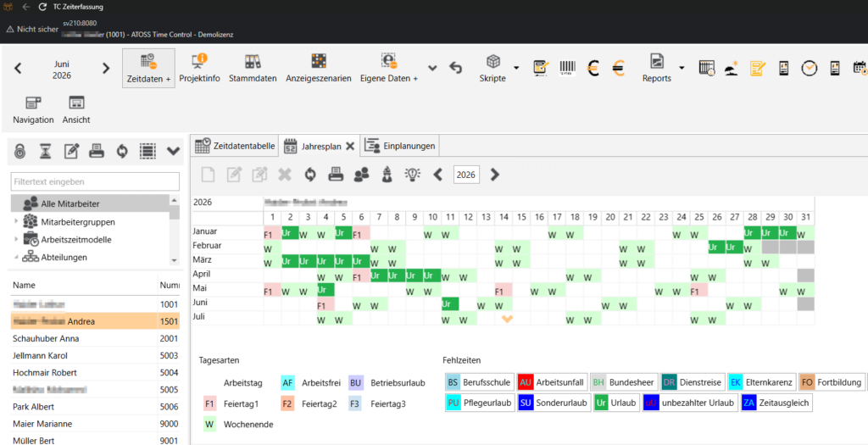The width and height of the screenshot is (868, 445).
Task: Open the Ansicht view button
Action: tap(76, 109)
